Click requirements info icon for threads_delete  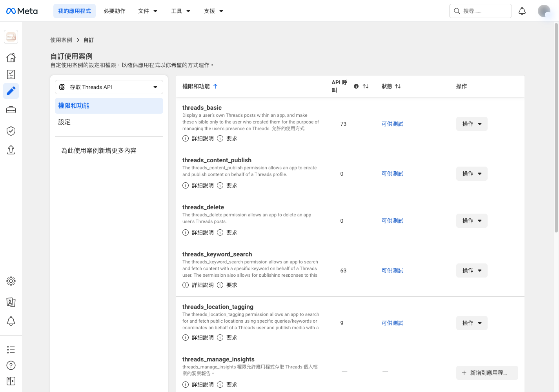pyautogui.click(x=220, y=232)
